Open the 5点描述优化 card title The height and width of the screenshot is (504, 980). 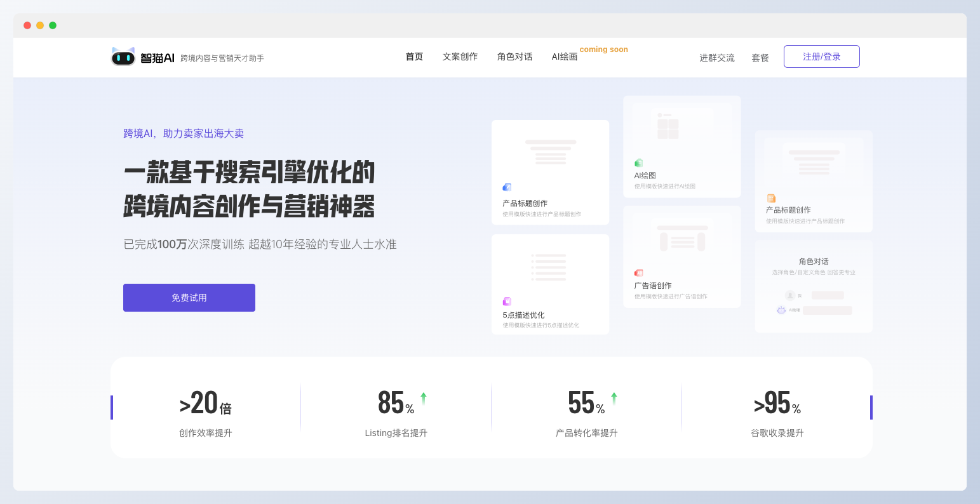(523, 315)
